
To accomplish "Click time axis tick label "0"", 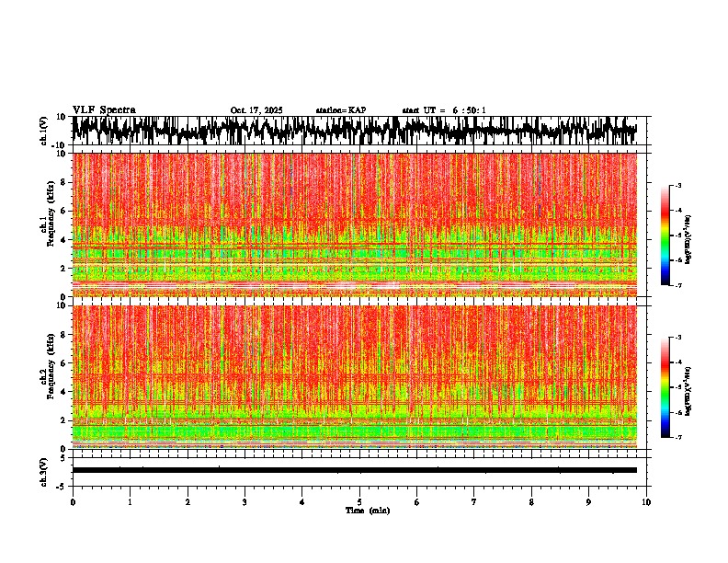I will pyautogui.click(x=73, y=502).
